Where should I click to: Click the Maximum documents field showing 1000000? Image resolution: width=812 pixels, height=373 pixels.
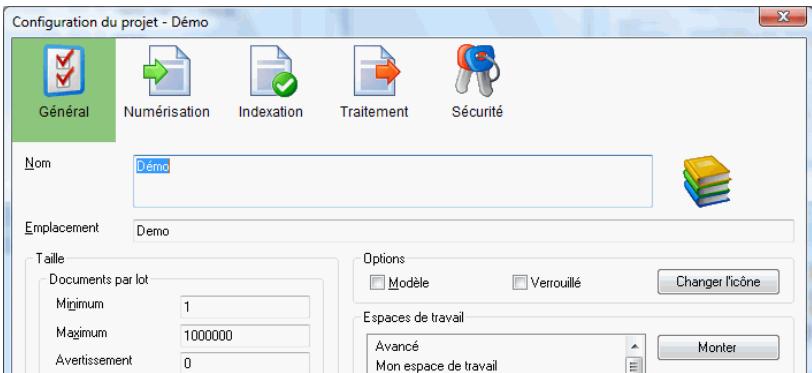click(245, 336)
